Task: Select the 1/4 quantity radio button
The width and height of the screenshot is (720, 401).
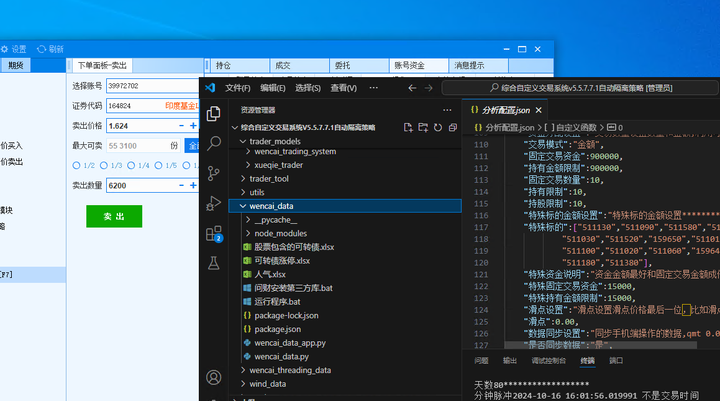Action: tap(131, 165)
